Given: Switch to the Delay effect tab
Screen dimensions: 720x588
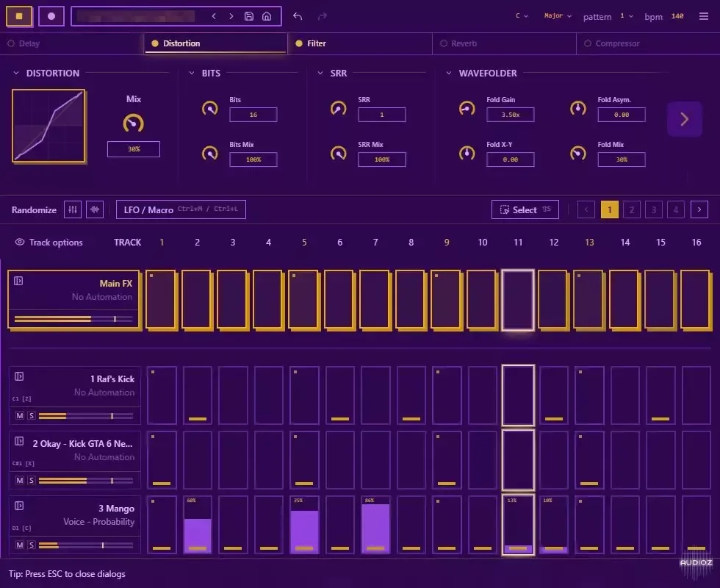Looking at the screenshot, I should click(72, 43).
